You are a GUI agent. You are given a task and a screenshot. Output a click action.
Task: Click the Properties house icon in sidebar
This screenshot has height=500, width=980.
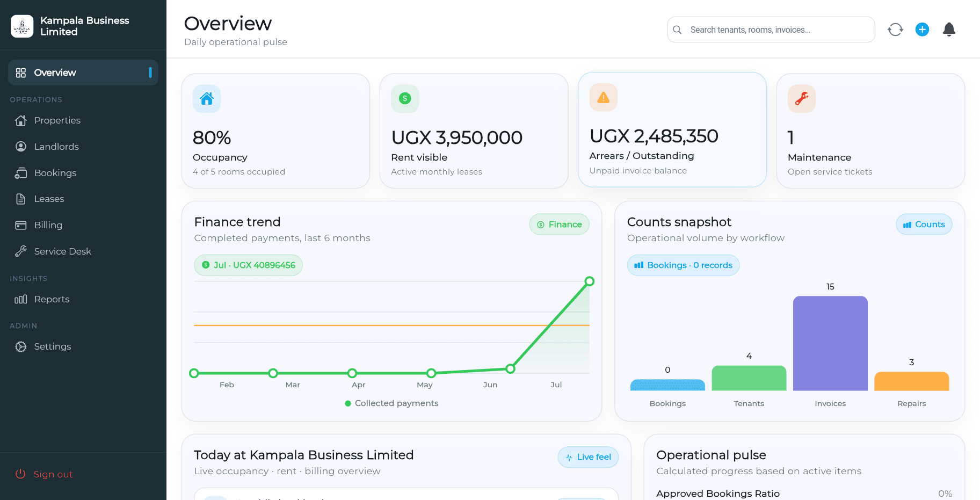(x=21, y=120)
